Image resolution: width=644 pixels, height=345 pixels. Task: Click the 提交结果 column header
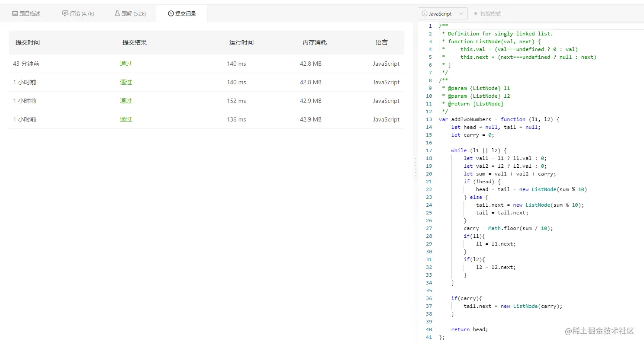[x=135, y=42]
